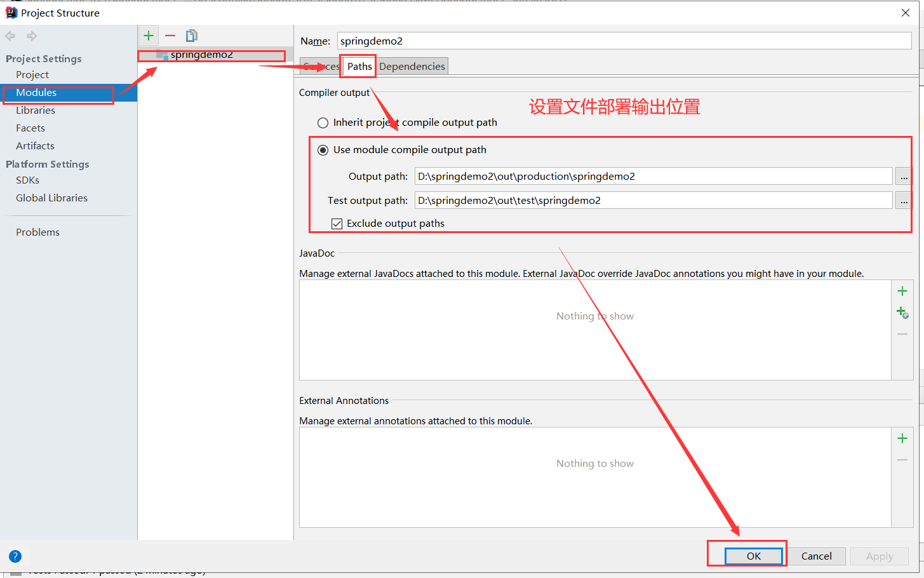The image size is (924, 578).
Task: Click the module Name input field
Action: 624,41
